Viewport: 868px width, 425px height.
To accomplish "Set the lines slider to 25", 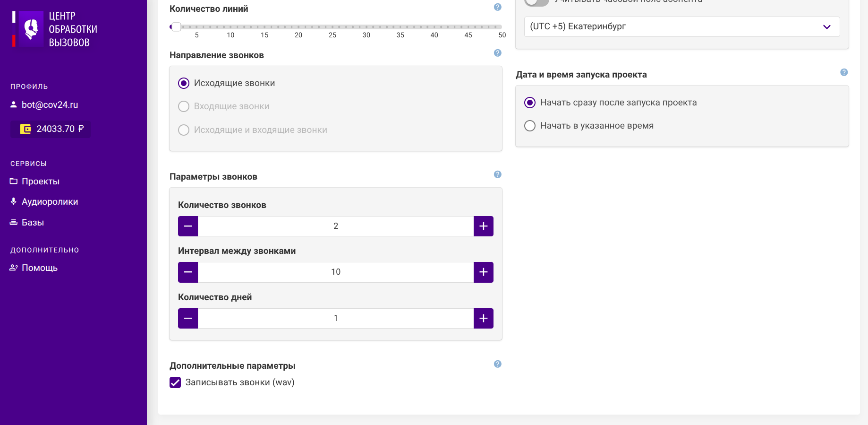I will [332, 27].
